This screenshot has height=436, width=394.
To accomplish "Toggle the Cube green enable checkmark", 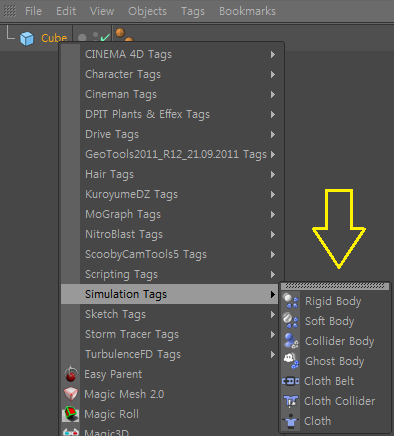I will [105, 37].
